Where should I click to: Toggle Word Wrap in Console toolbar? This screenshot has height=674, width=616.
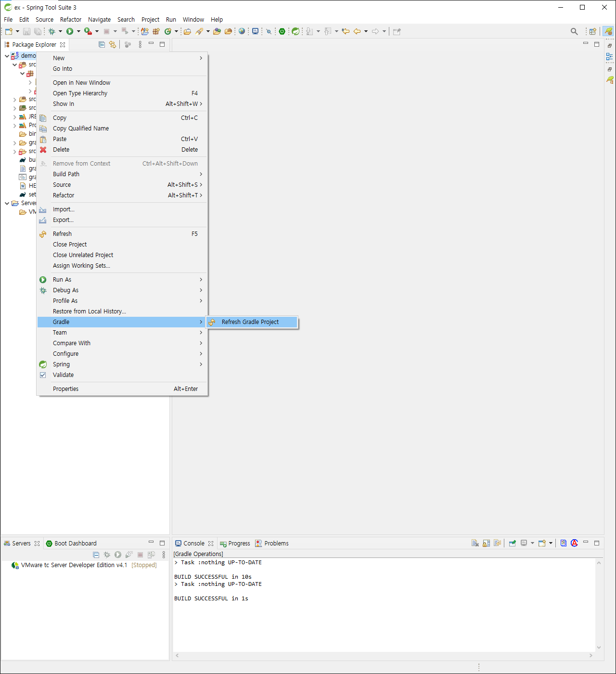(498, 543)
